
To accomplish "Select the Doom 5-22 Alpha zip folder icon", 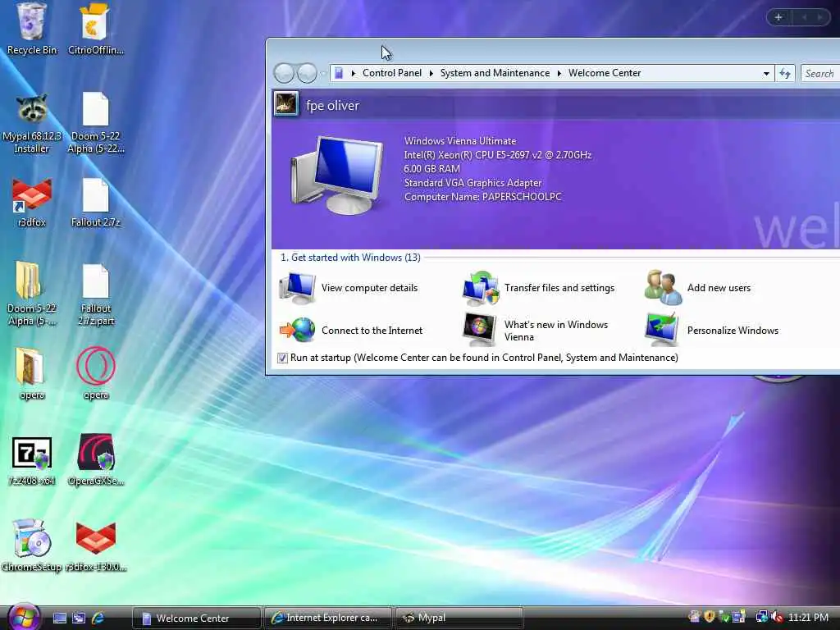I will (28, 281).
